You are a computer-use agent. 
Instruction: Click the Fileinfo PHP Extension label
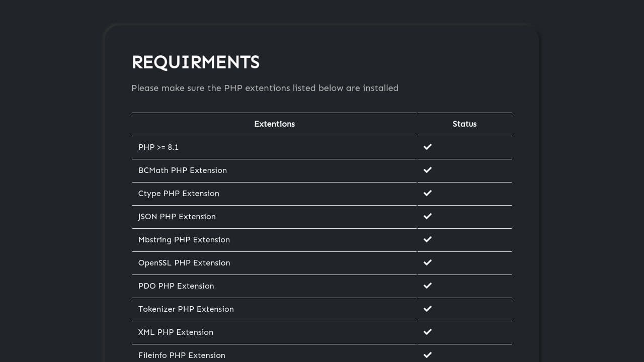(x=182, y=355)
